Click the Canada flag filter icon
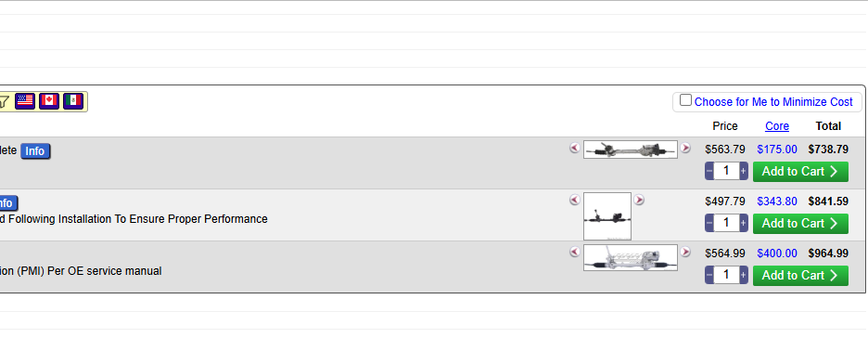This screenshot has width=868, height=338. tap(49, 101)
